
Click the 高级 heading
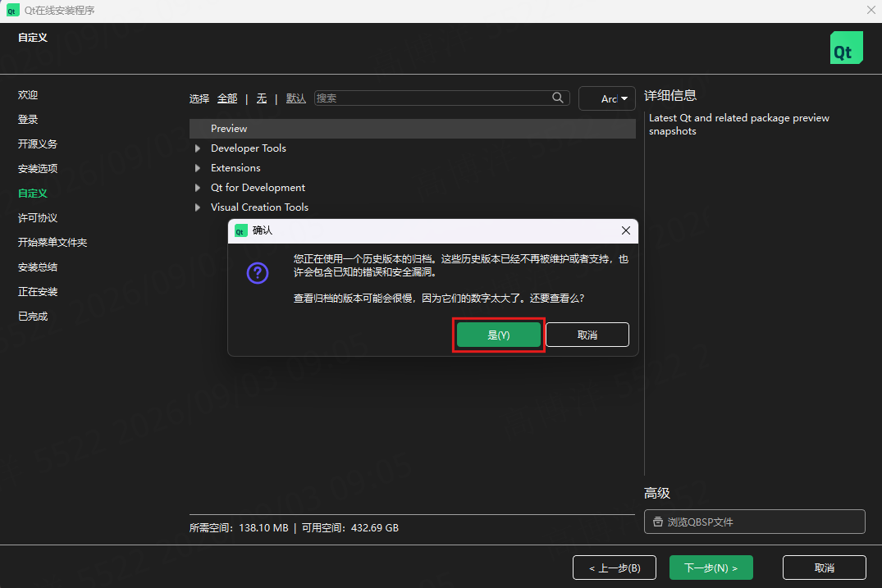coord(657,493)
